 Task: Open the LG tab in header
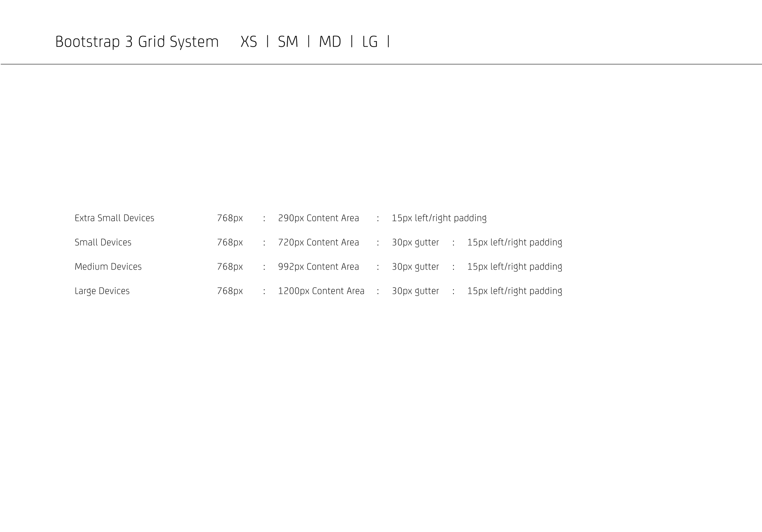tap(370, 42)
